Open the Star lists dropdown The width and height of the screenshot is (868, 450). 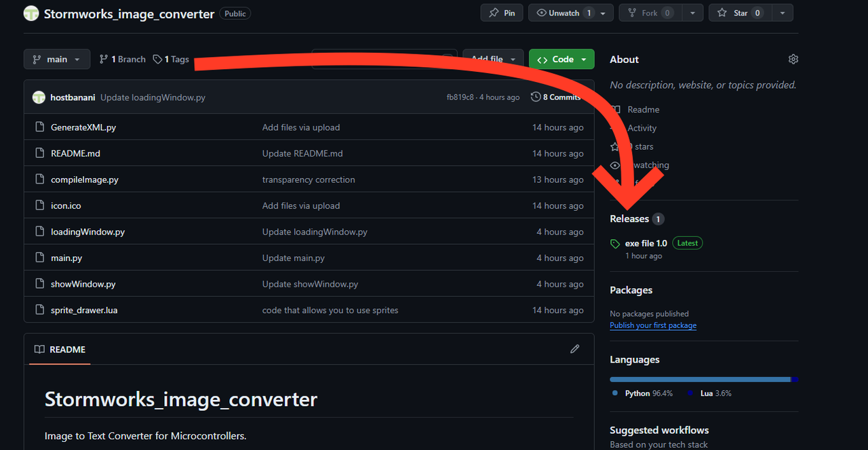pos(783,13)
